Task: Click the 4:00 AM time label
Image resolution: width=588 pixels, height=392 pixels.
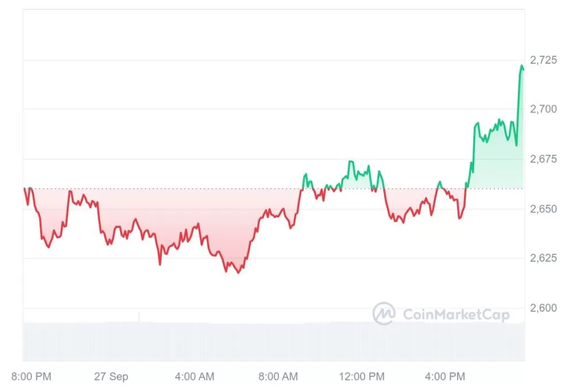Action: tap(194, 377)
